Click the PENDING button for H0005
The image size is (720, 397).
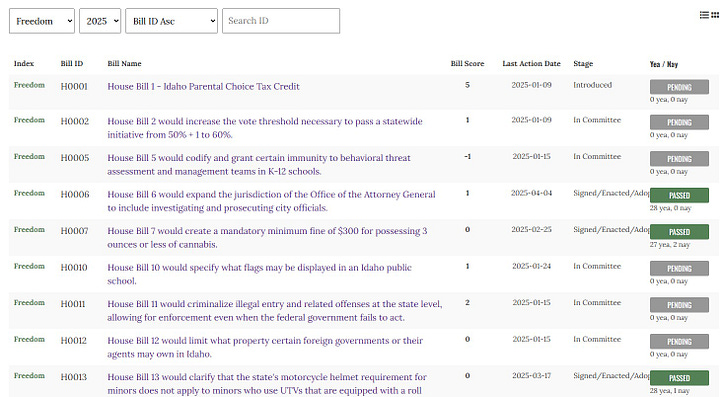[679, 159]
